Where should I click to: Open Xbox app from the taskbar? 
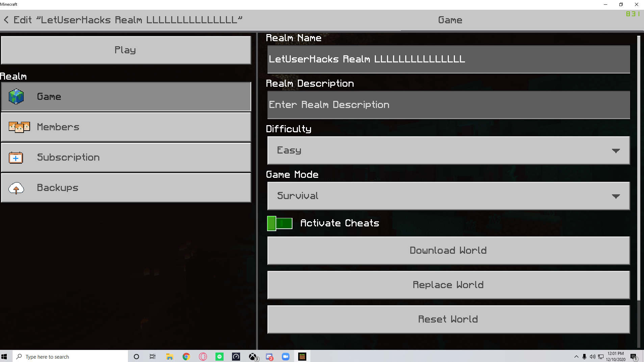tap(253, 357)
